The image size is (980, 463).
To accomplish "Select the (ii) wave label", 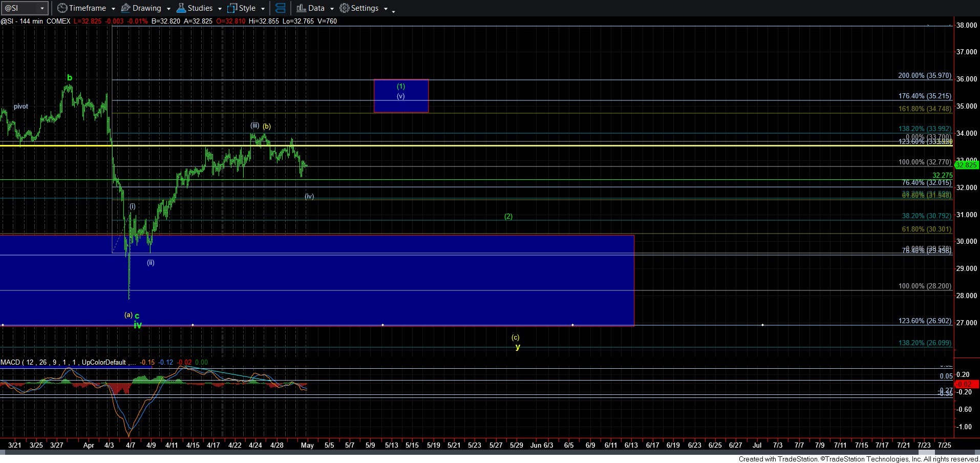I will (151, 262).
